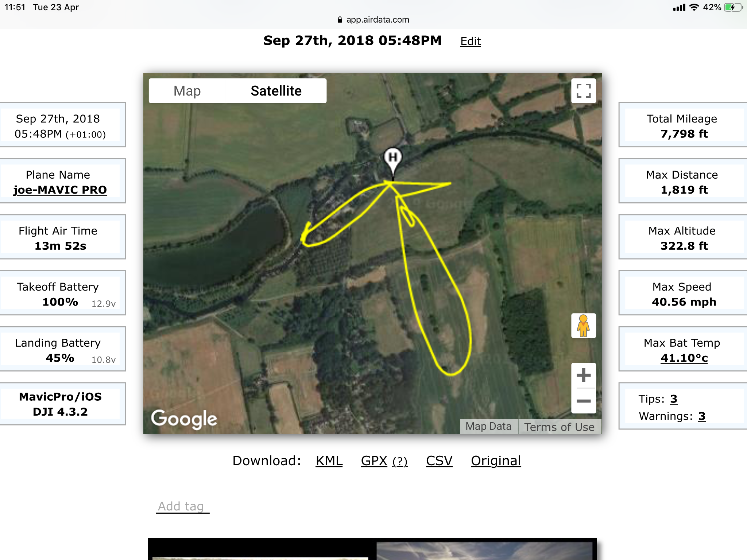Switch to Satellite view tab
747x560 pixels.
(276, 91)
